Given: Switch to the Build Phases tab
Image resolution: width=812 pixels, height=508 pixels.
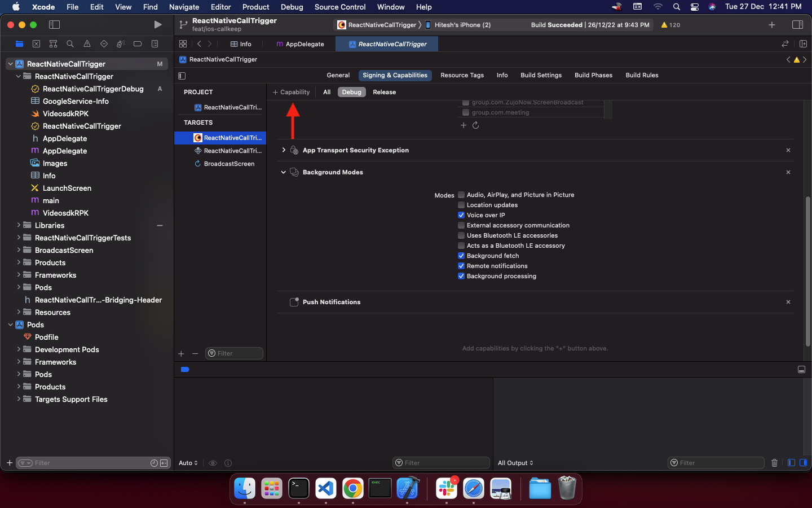Looking at the screenshot, I should [x=593, y=75].
